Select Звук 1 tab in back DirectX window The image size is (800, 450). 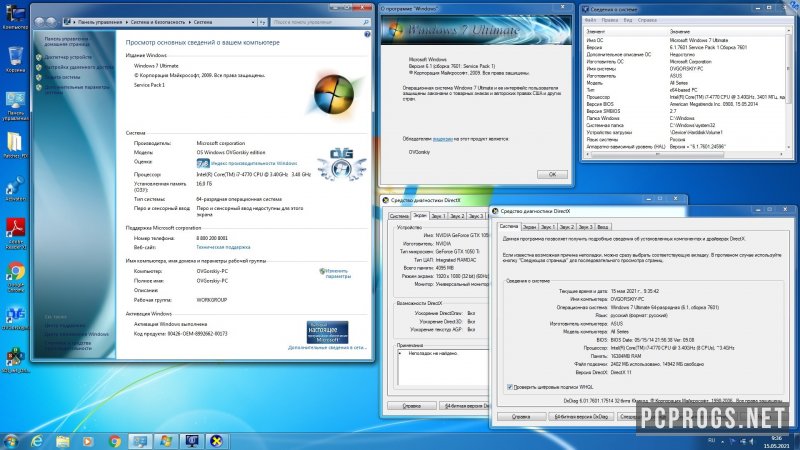click(438, 216)
